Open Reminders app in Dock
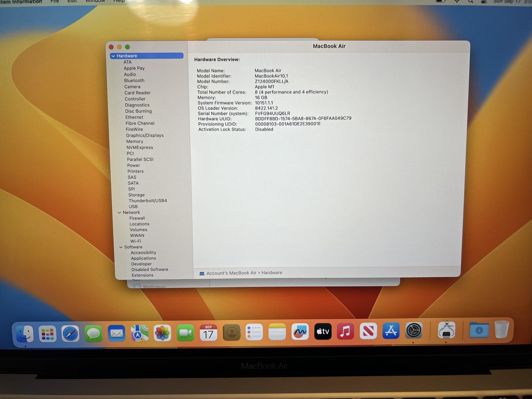The height and width of the screenshot is (399, 532). click(x=255, y=332)
